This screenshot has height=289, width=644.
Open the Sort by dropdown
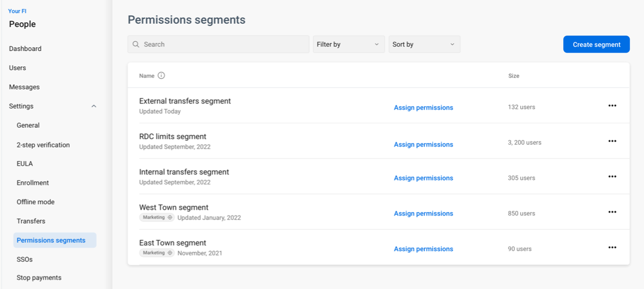[424, 44]
